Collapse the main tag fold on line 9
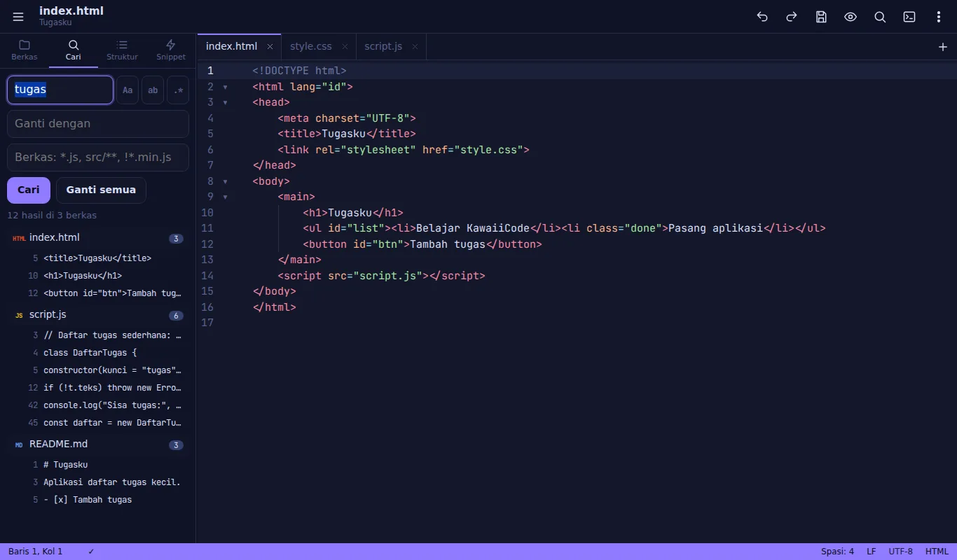Screen dimensions: 957x560 coord(225,197)
